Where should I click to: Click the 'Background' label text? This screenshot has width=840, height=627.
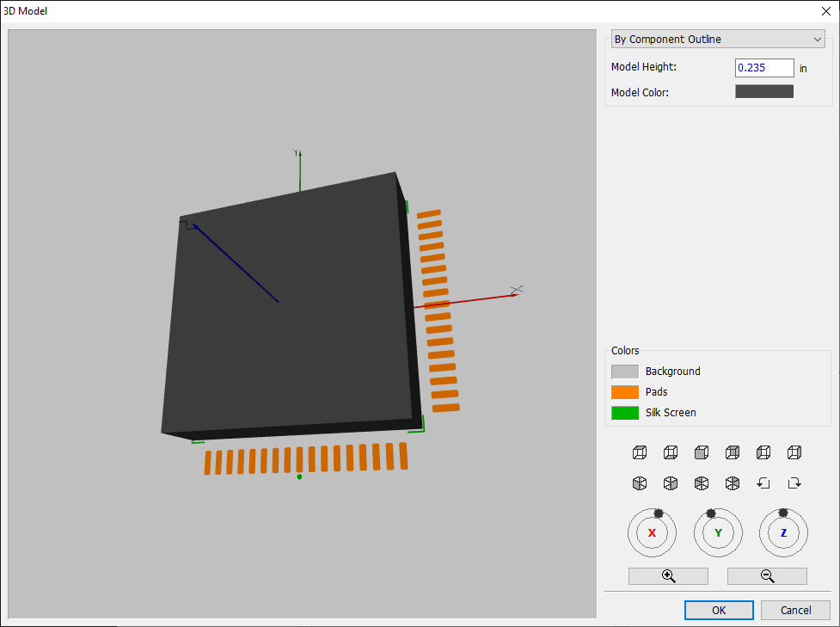673,372
